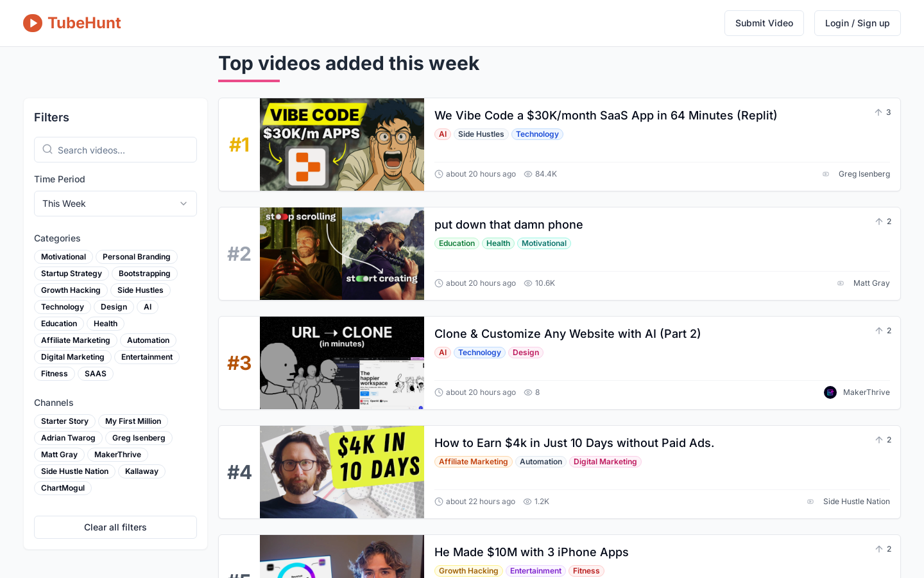Toggle the Growth Hacking category filter

pyautogui.click(x=71, y=290)
